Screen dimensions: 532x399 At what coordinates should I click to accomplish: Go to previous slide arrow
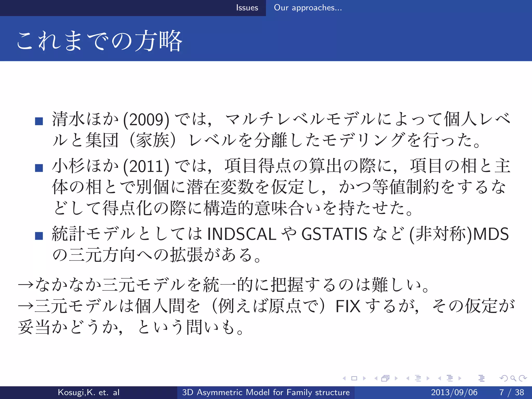tap(344, 378)
